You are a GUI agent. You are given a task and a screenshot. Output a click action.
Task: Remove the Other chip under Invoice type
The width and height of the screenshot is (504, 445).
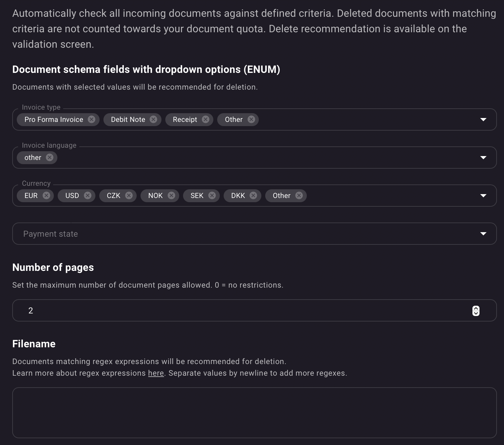tap(251, 119)
